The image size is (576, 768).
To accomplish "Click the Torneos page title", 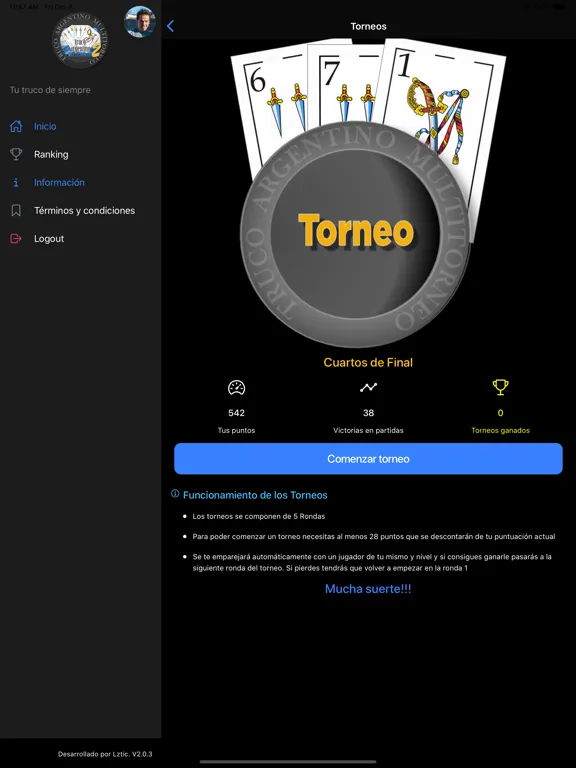I will [368, 26].
